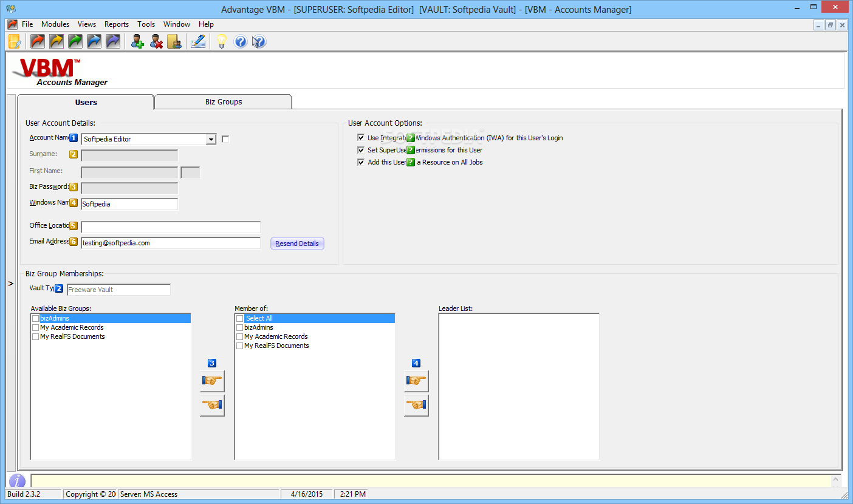Image resolution: width=853 pixels, height=504 pixels.
Task: Move selected group into Leader List
Action: point(416,381)
